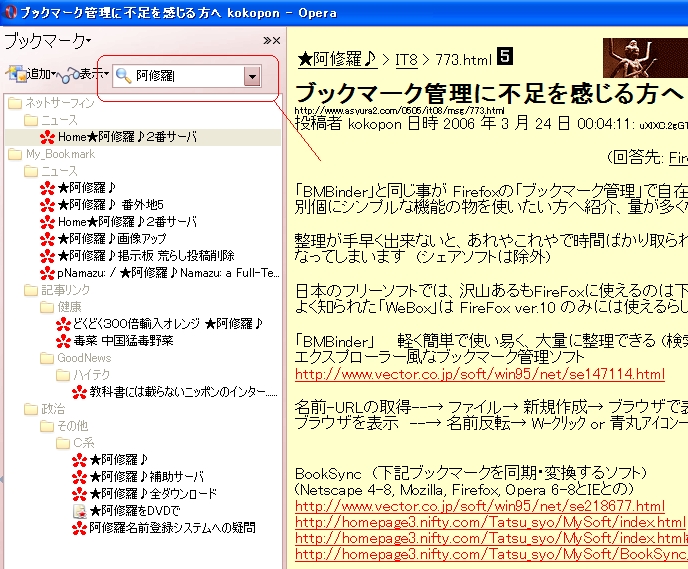Click the asyura2.com 773.html URL text
The width and height of the screenshot is (688, 569).
[x=399, y=111]
